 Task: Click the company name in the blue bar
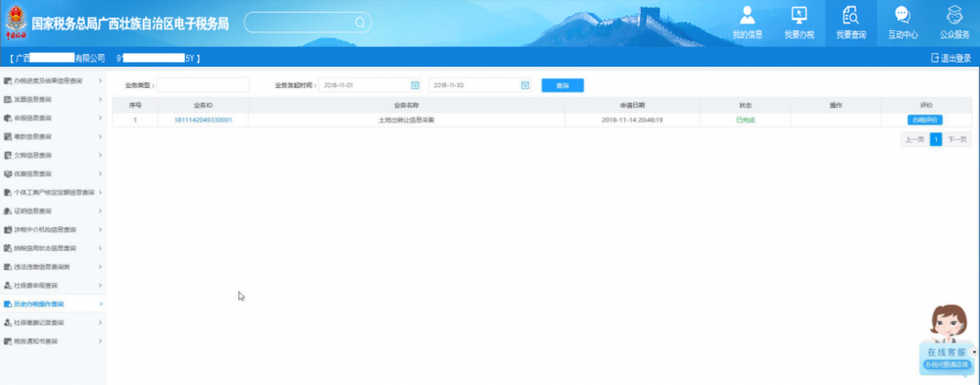point(58,58)
